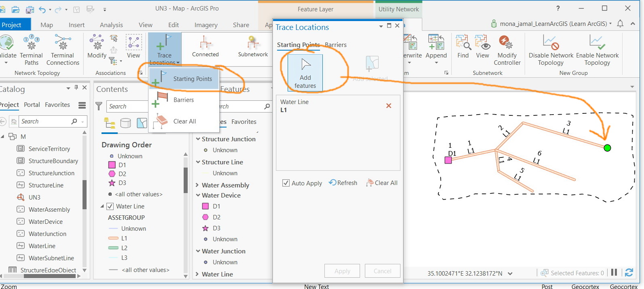Viewport: 644px width, 289px height.
Task: Collapse Water Line layer in Contents
Action: coord(102,206)
